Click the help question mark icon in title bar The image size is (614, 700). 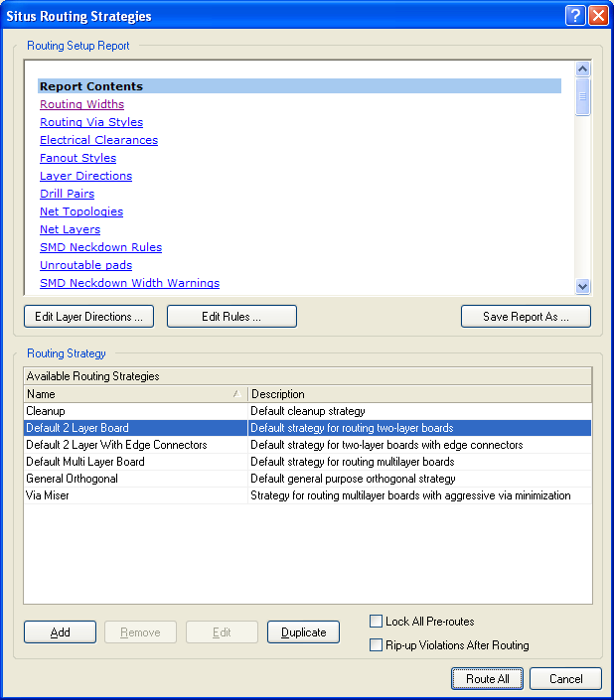575,16
